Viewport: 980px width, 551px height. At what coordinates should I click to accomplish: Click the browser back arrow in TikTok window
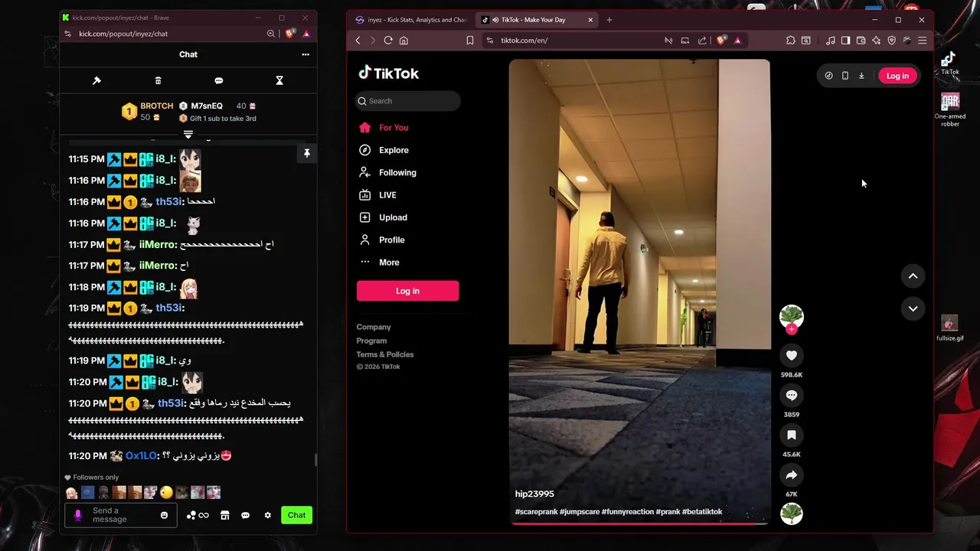click(x=358, y=41)
